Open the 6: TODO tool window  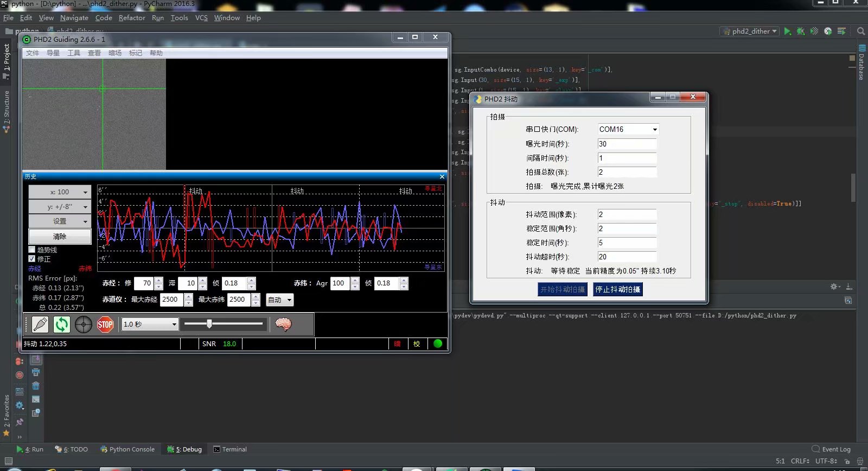click(x=72, y=449)
